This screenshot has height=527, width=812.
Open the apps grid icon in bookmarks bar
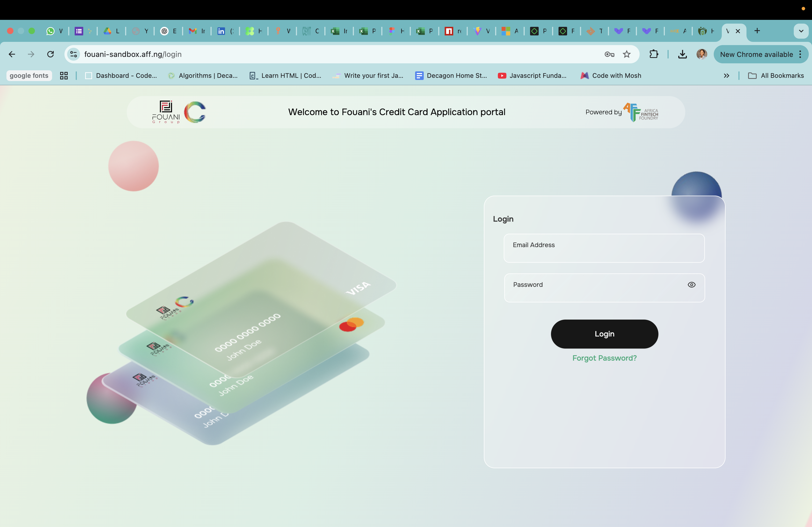(x=64, y=76)
